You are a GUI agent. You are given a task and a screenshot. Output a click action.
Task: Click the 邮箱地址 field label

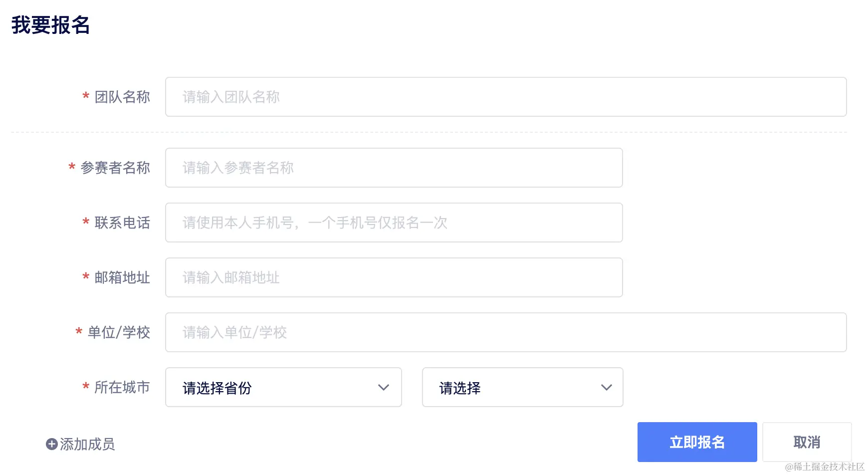pyautogui.click(x=122, y=277)
